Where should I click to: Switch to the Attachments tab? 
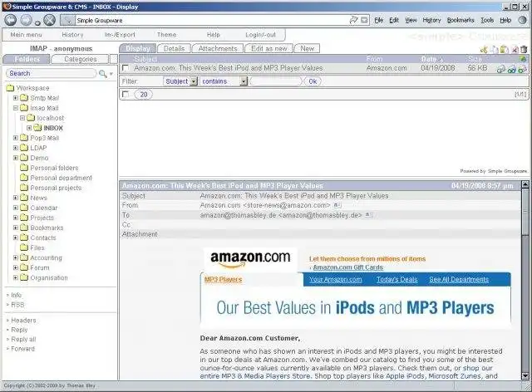tap(218, 48)
